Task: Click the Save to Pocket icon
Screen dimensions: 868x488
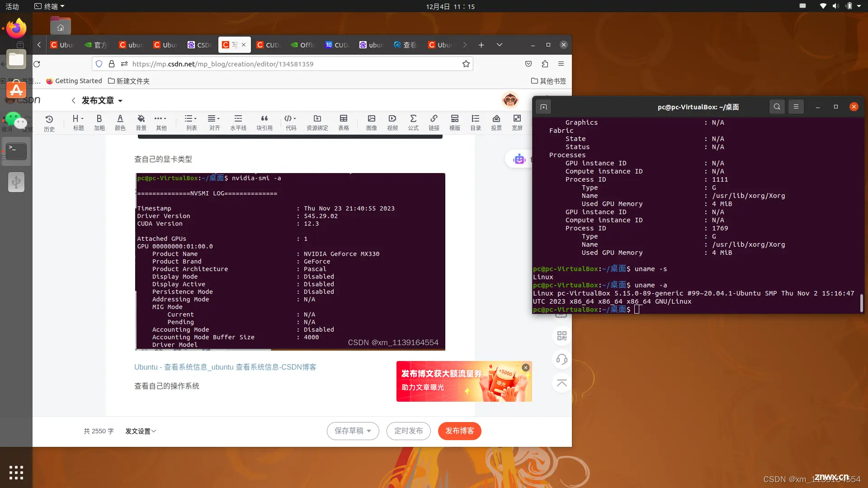Action: [x=528, y=64]
